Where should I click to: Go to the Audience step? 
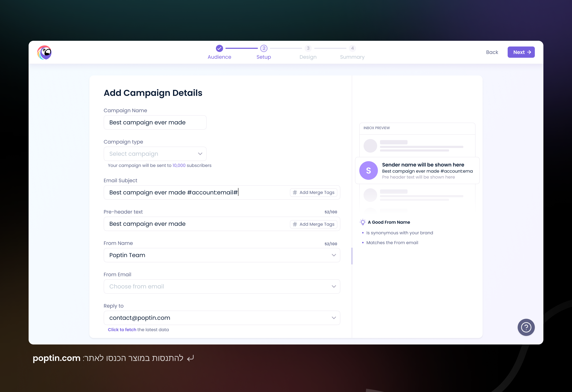click(x=219, y=57)
